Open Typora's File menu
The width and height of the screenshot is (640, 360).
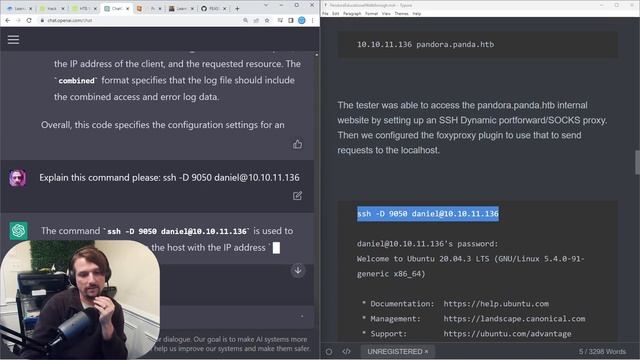[x=325, y=13]
